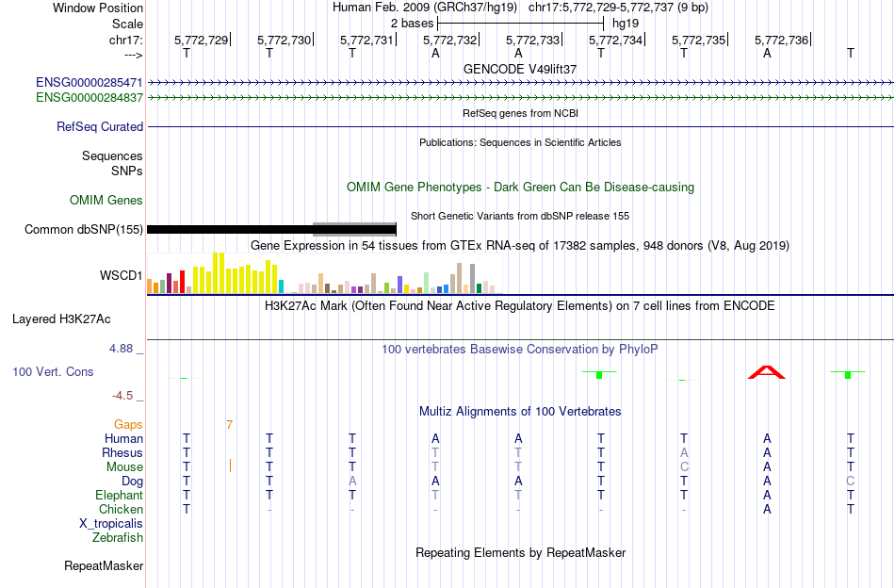Image resolution: width=895 pixels, height=588 pixels.
Task: Open the Common dbSNP(155) track label
Action: click(84, 230)
